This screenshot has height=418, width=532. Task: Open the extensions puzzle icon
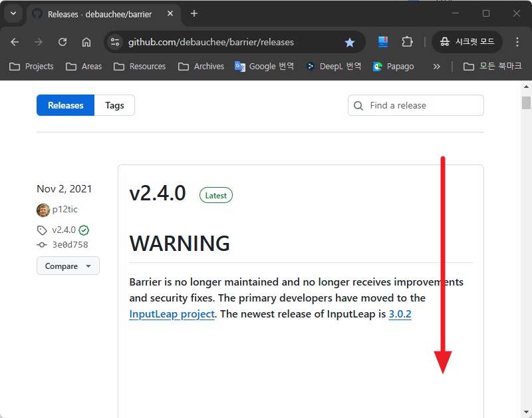[407, 42]
